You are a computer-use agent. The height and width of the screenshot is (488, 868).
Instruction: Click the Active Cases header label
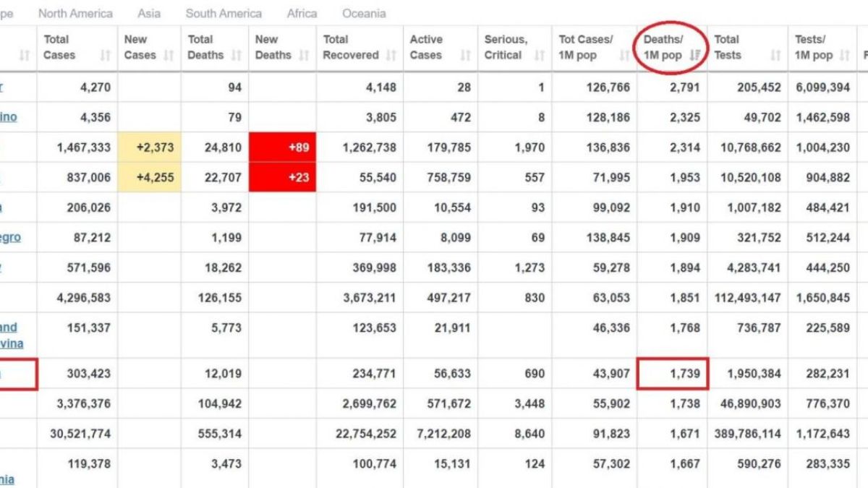[427, 47]
